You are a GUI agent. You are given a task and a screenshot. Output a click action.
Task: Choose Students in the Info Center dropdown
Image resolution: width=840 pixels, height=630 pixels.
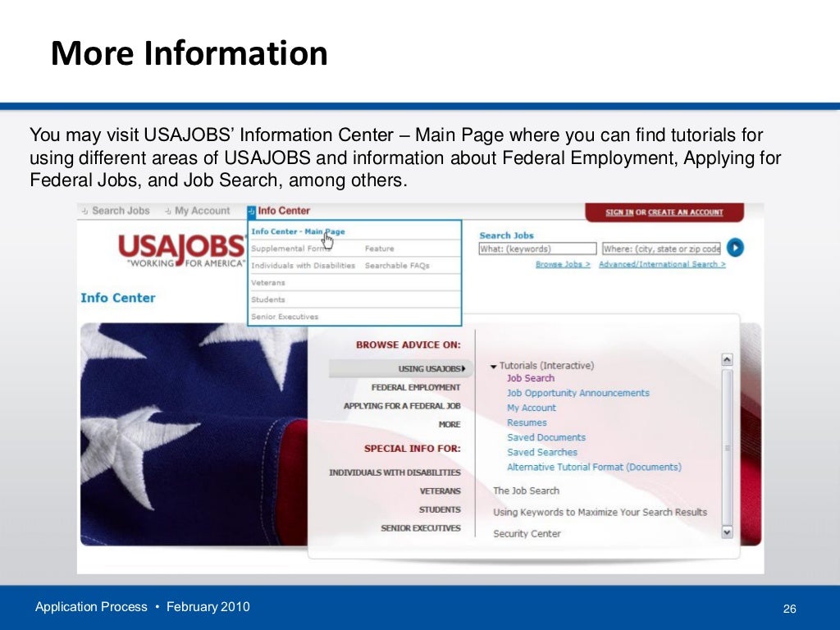(x=268, y=300)
